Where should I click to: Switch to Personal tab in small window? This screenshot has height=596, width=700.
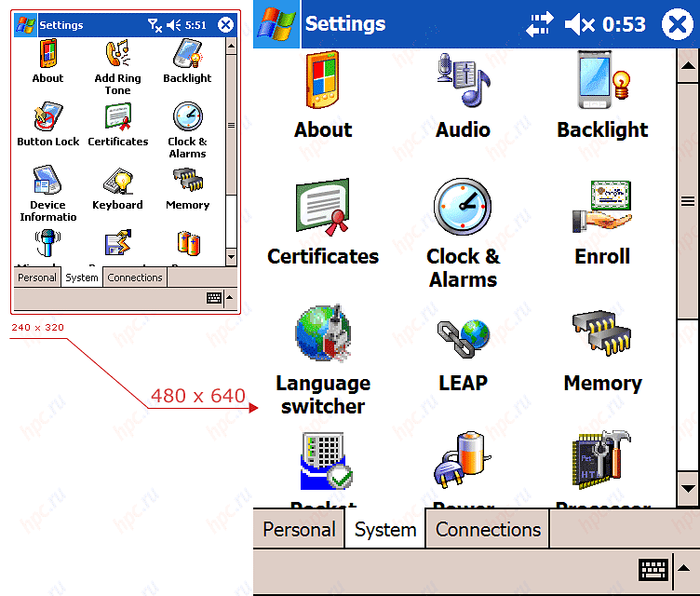pos(37,278)
